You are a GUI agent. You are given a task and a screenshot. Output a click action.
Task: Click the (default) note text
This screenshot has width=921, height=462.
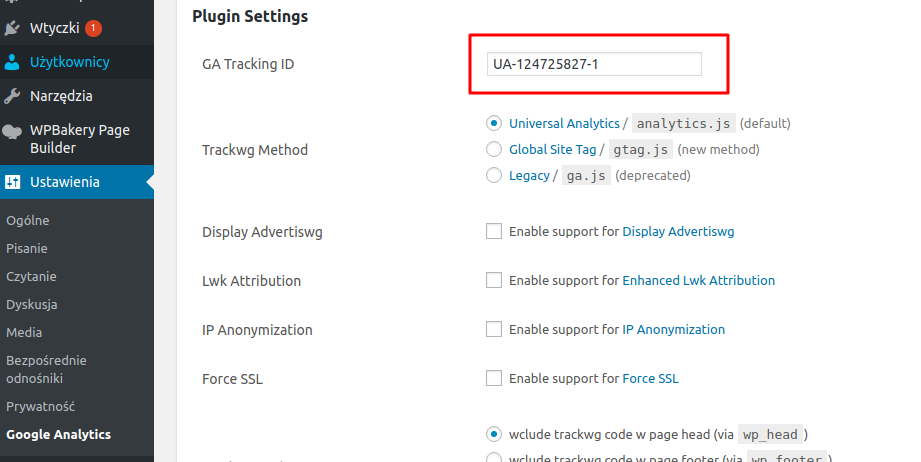(765, 123)
